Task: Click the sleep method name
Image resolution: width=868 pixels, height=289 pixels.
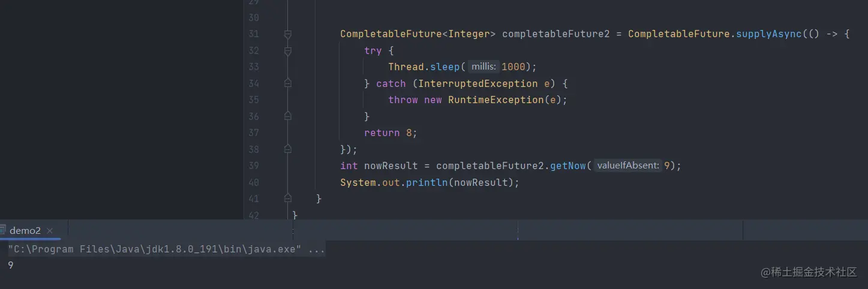Action: tap(445, 67)
